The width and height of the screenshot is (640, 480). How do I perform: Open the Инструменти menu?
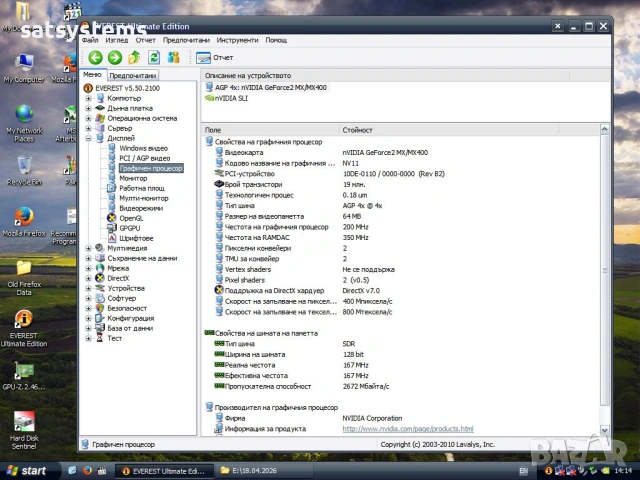click(x=238, y=40)
